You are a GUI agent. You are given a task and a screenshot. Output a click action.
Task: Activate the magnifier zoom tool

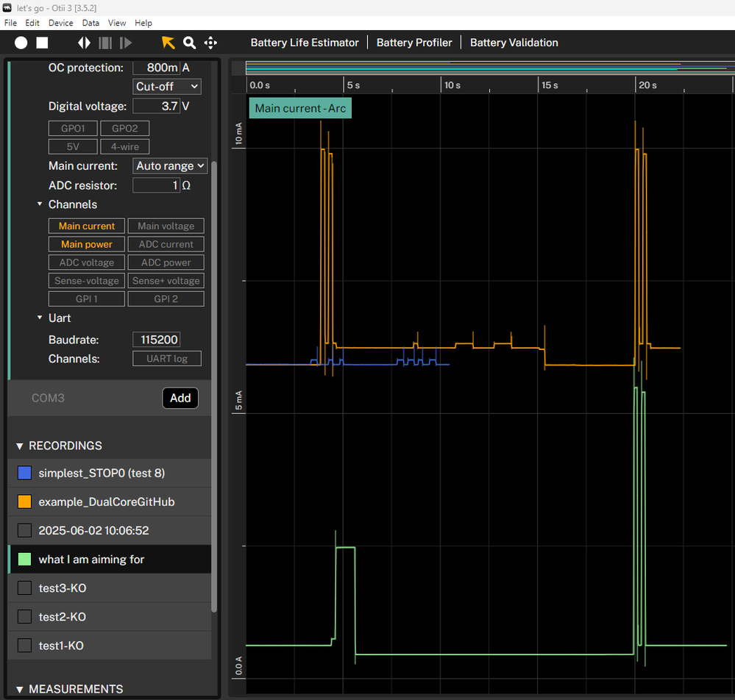pos(189,43)
